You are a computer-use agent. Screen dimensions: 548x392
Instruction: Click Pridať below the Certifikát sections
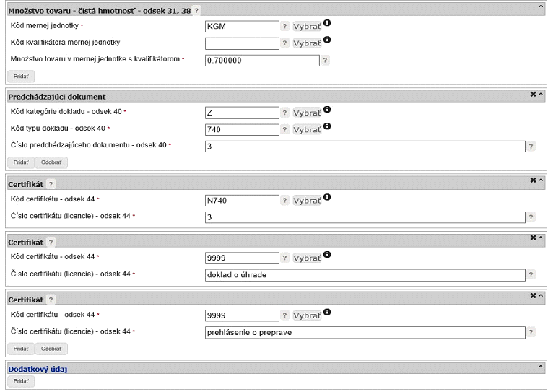point(21,349)
